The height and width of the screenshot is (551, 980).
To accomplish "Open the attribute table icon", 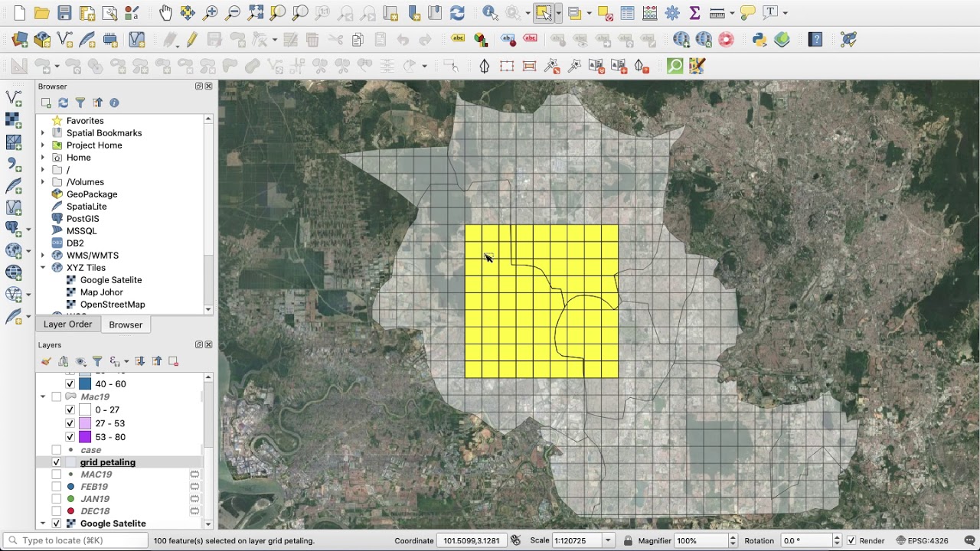I will click(627, 13).
